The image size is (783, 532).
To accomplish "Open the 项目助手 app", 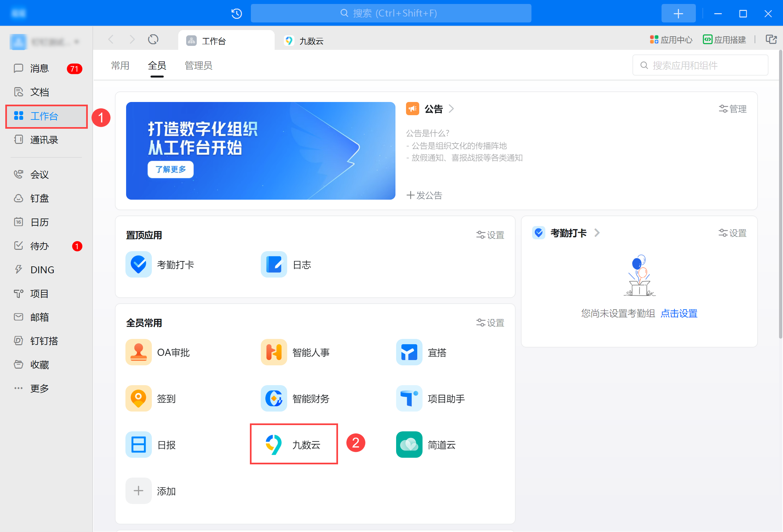I will pos(409,398).
